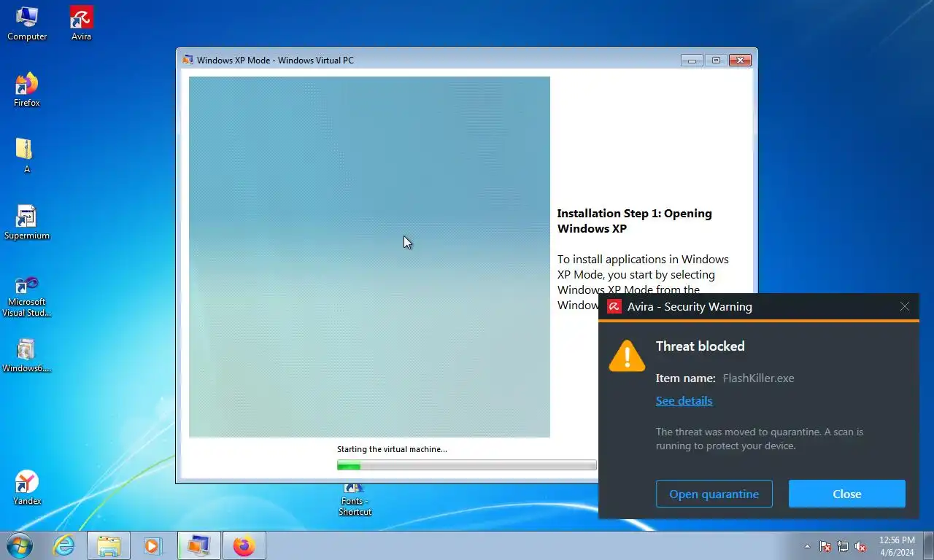
Task: Click the Avira logo in Security Warning title
Action: coord(614,307)
